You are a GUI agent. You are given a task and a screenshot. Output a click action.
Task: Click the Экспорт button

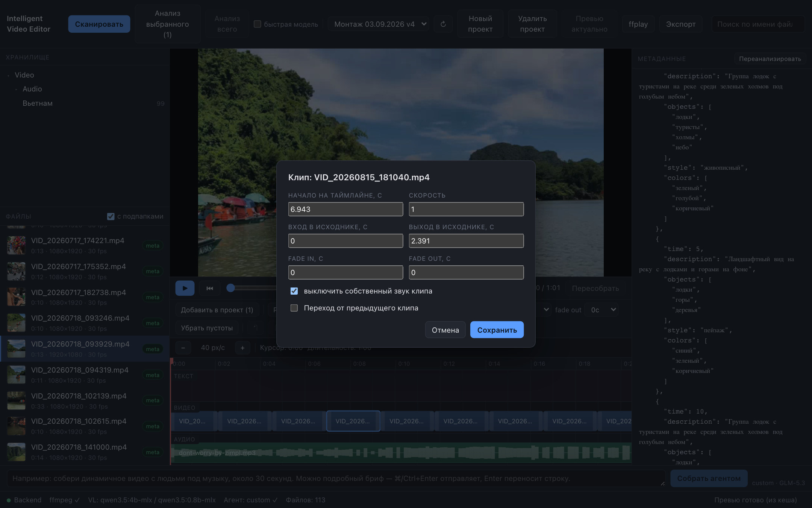coord(681,24)
